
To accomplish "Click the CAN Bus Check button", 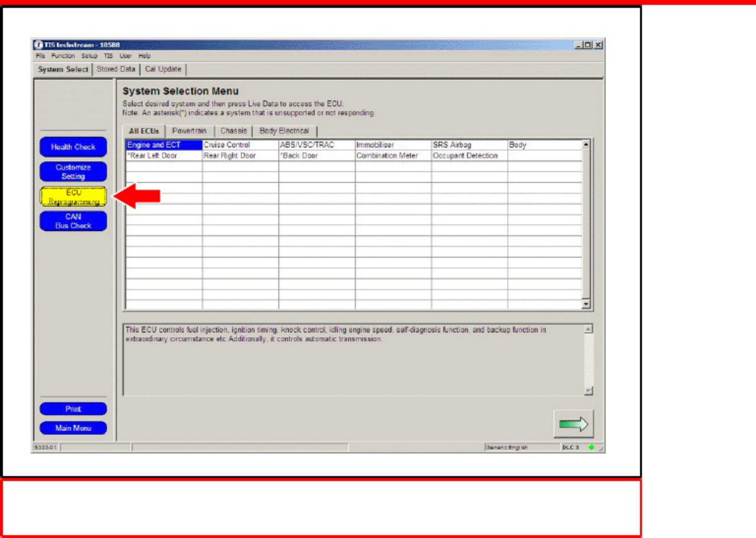I will [x=73, y=221].
